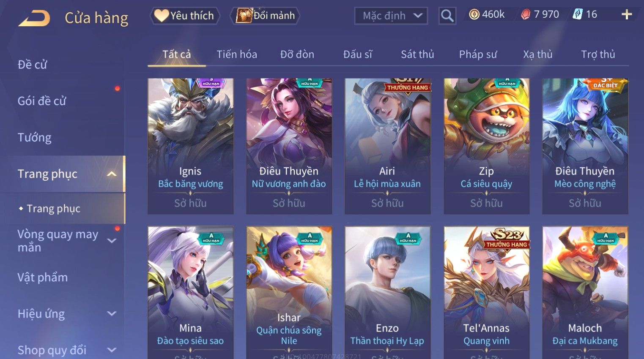Tap the golden back arrow icon
The height and width of the screenshot is (359, 644).
[34, 18]
